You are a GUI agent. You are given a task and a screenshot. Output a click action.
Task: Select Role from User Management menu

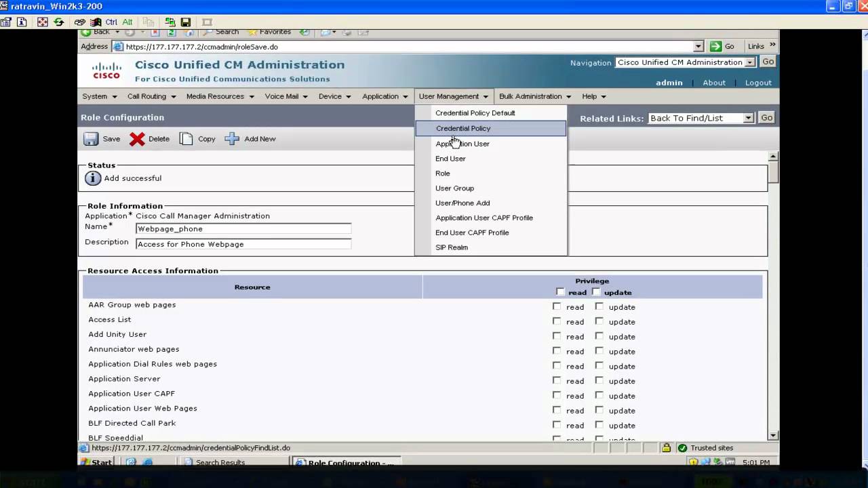(x=491, y=174)
